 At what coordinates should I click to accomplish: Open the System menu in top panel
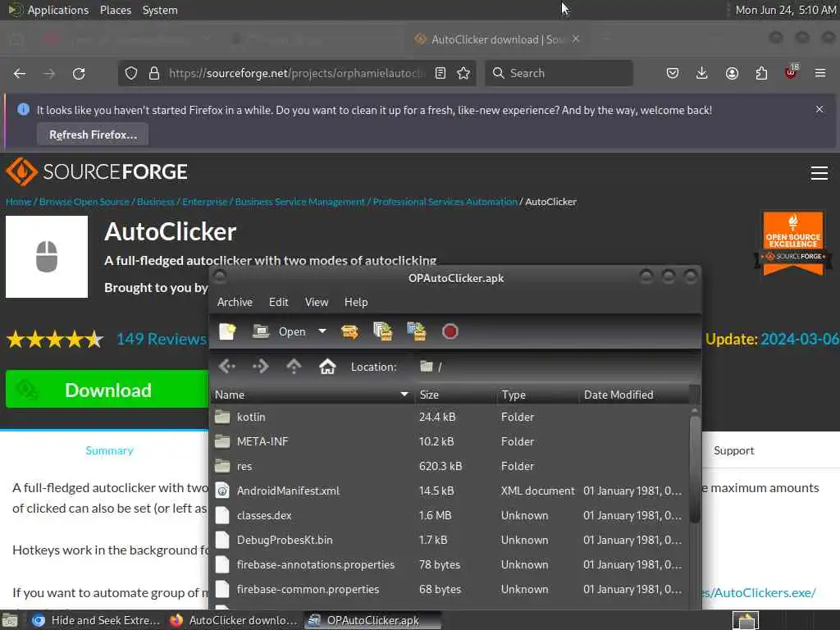click(x=160, y=10)
